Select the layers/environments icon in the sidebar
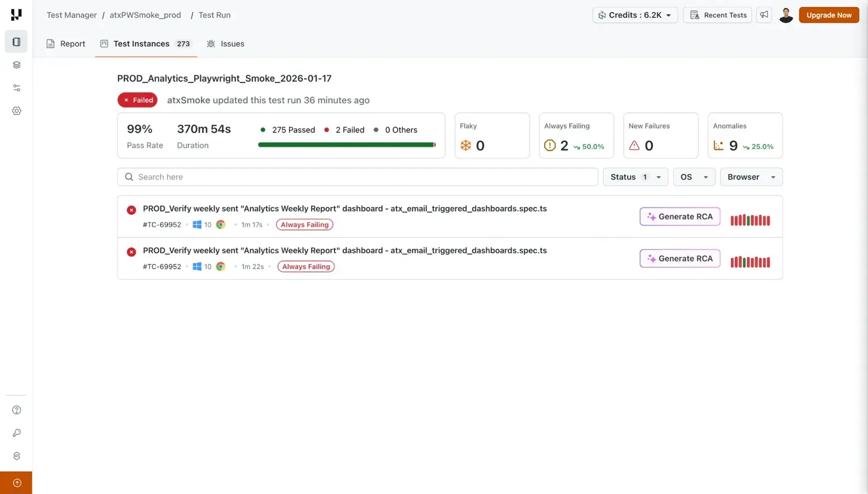Image resolution: width=868 pixels, height=494 pixels. click(x=16, y=64)
